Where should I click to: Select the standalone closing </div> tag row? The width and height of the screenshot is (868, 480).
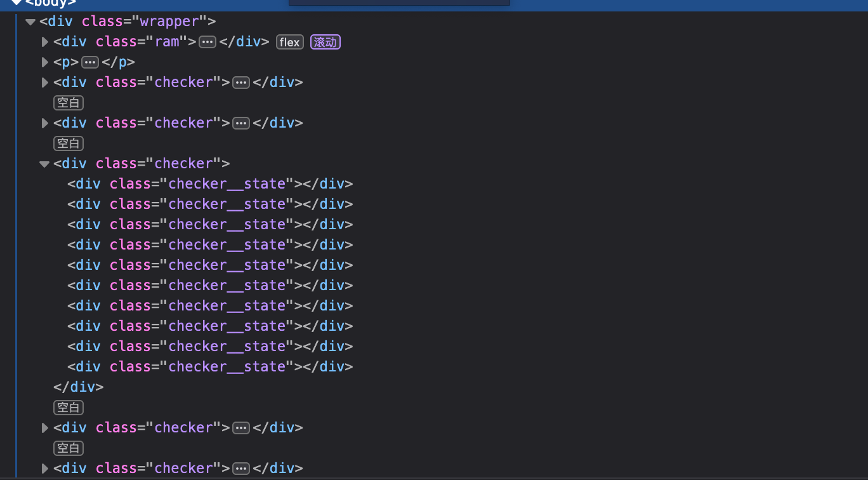(78, 387)
